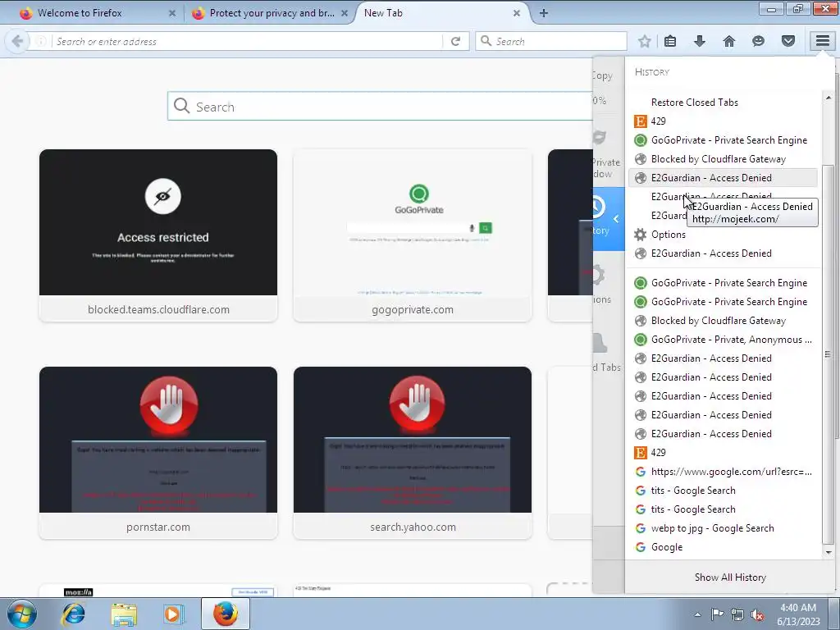Screen dimensions: 840x630
Task: Open clock showing 4:40 AM
Action: tap(798, 614)
